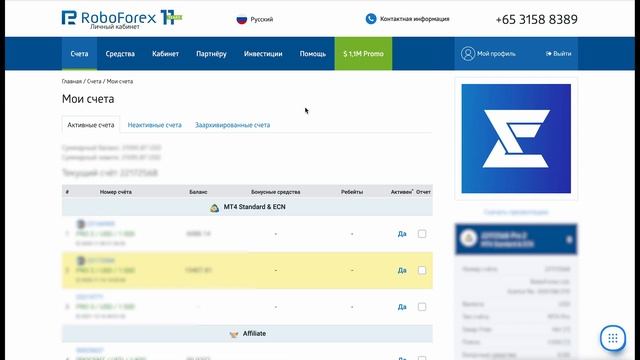Open the Партнёру menu
Viewport: 640px width, 360px height.
click(211, 53)
